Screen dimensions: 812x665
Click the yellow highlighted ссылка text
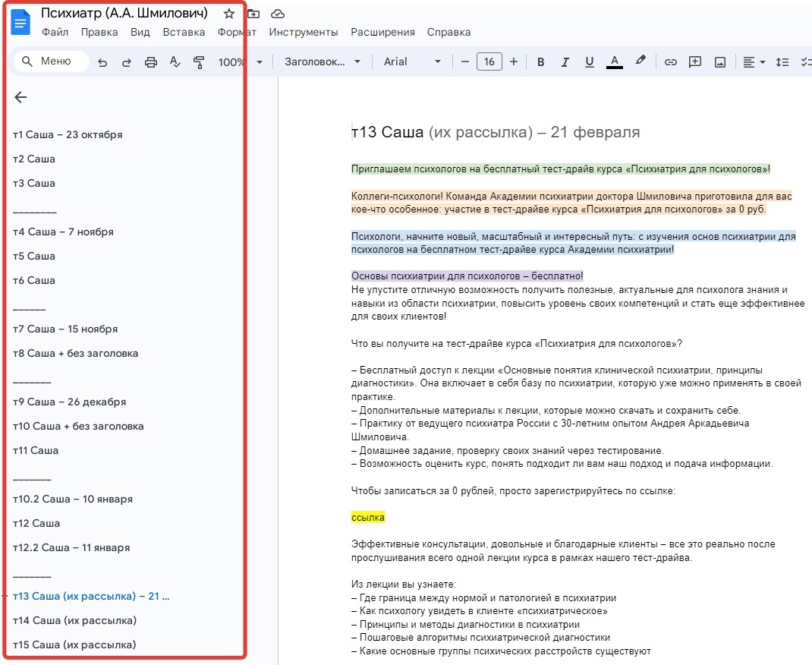tap(368, 518)
